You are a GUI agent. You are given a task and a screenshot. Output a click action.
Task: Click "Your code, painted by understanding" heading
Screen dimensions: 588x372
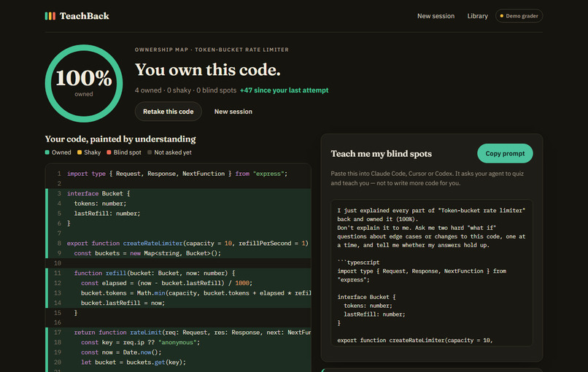point(120,139)
